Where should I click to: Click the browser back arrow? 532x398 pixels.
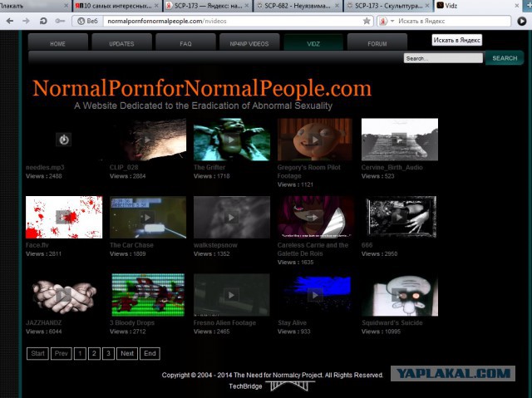click(x=10, y=21)
